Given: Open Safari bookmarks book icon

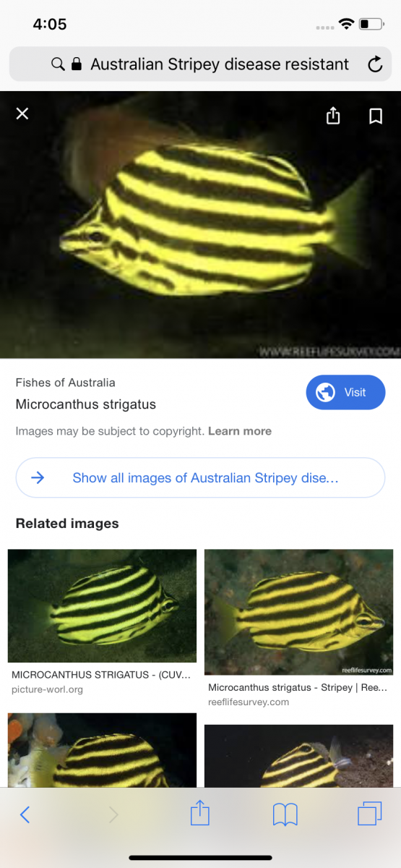Looking at the screenshot, I should coord(285,814).
